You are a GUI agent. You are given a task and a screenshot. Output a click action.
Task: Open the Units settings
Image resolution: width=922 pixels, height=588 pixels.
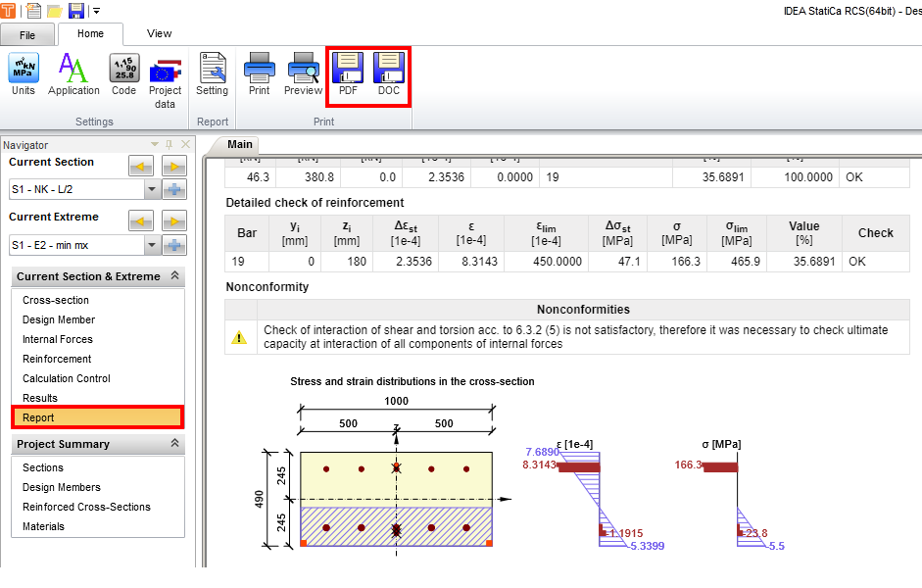(x=24, y=74)
